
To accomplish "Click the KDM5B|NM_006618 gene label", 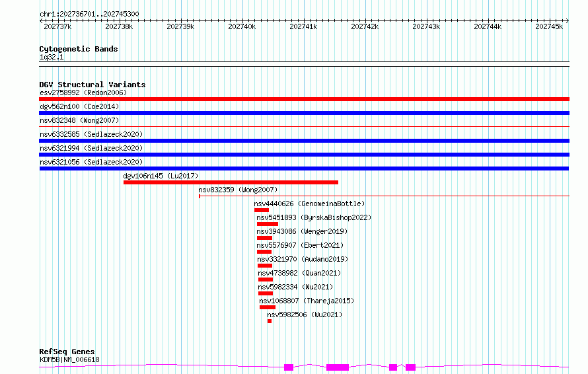I will 69,359.
